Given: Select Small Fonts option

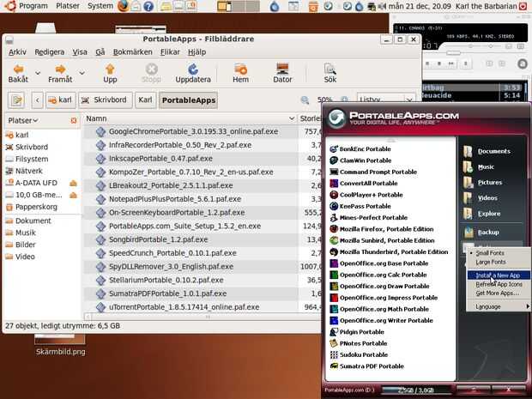Looking at the screenshot, I should click(490, 253).
